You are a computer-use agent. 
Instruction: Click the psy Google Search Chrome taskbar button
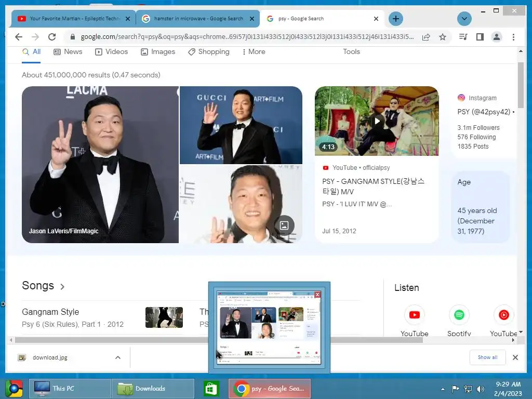(270, 389)
